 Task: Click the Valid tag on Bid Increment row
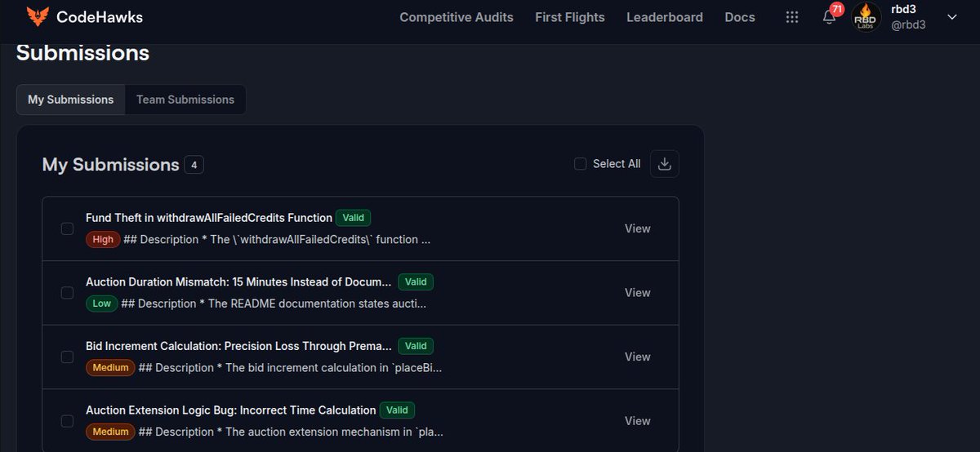coord(416,346)
